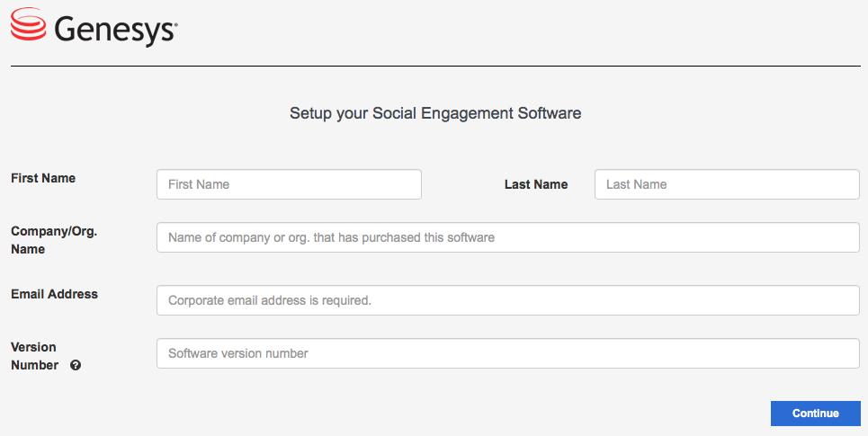Click the Last Name label
The width and height of the screenshot is (868, 436).
click(x=536, y=185)
